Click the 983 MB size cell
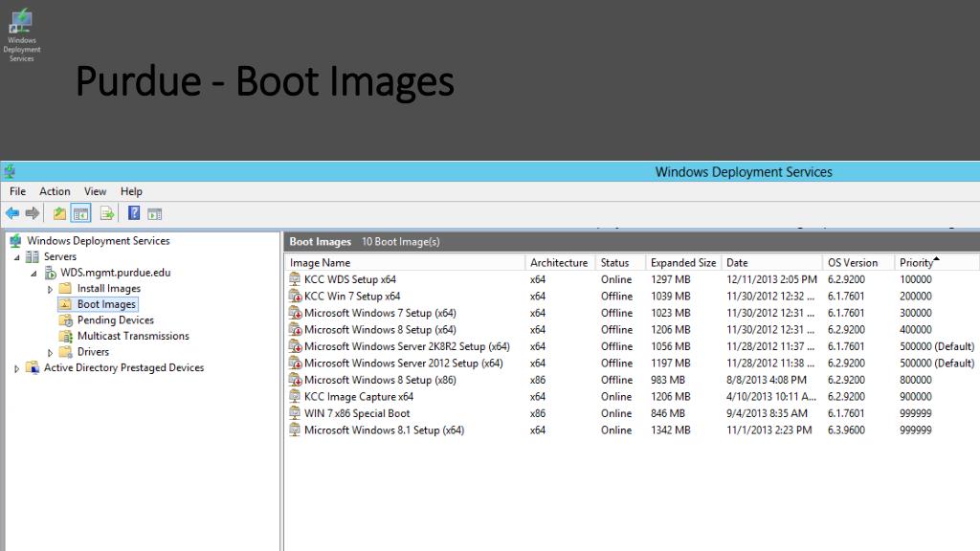The width and height of the screenshot is (980, 551). 668,380
